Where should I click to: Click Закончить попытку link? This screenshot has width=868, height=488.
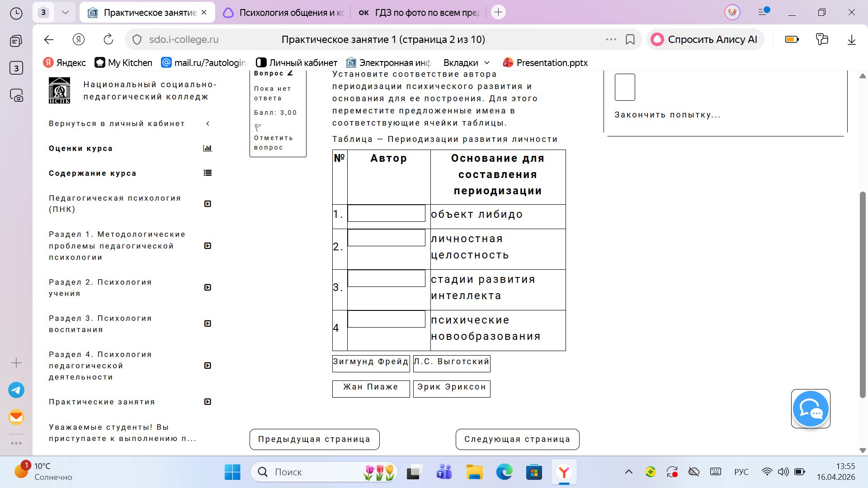tap(667, 115)
